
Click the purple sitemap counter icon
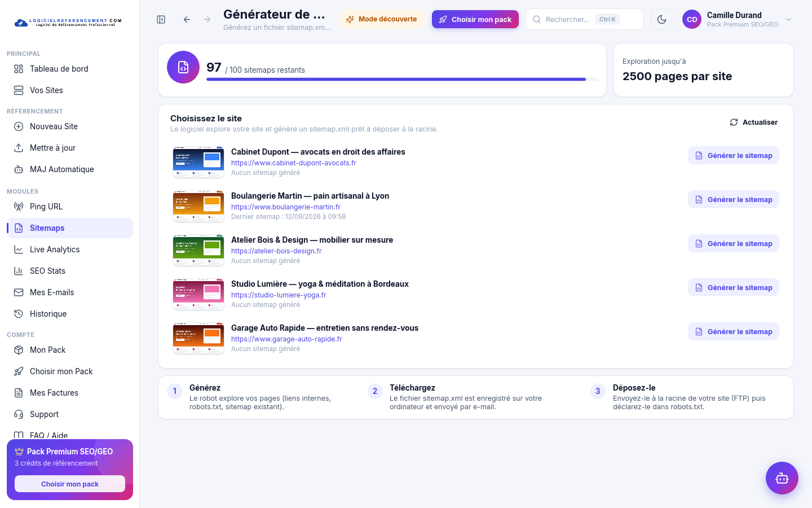[183, 67]
